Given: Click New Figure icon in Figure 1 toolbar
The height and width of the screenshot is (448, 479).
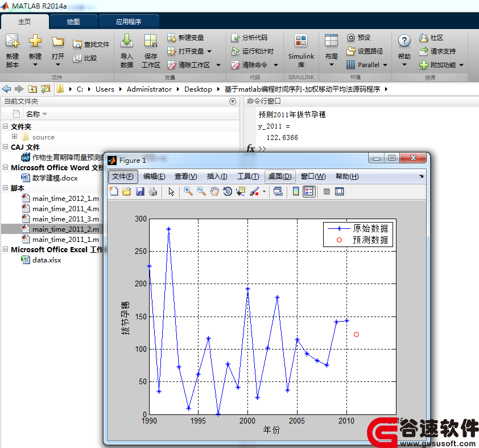Looking at the screenshot, I should pyautogui.click(x=114, y=192).
